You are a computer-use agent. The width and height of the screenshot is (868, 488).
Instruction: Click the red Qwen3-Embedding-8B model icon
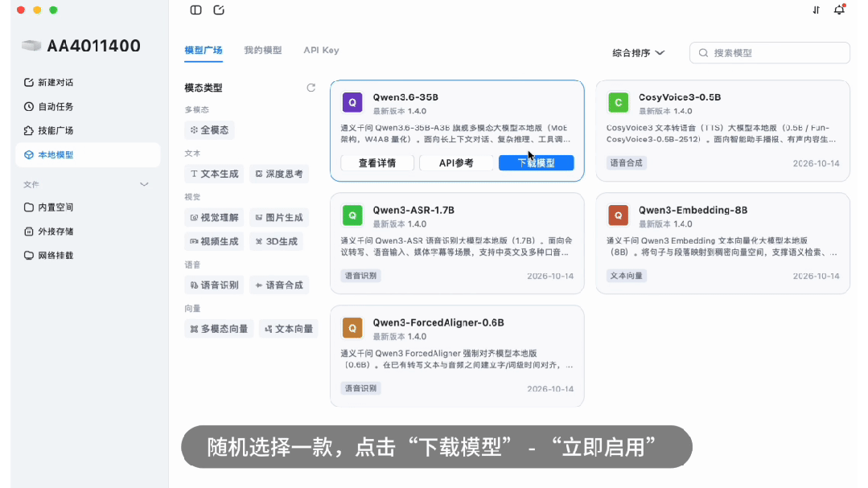[x=619, y=215]
